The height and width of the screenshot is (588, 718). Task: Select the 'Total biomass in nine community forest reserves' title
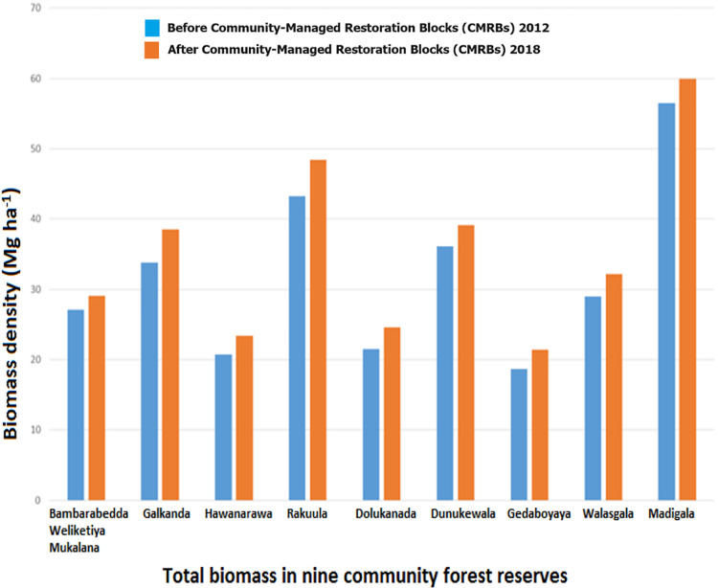(365, 576)
